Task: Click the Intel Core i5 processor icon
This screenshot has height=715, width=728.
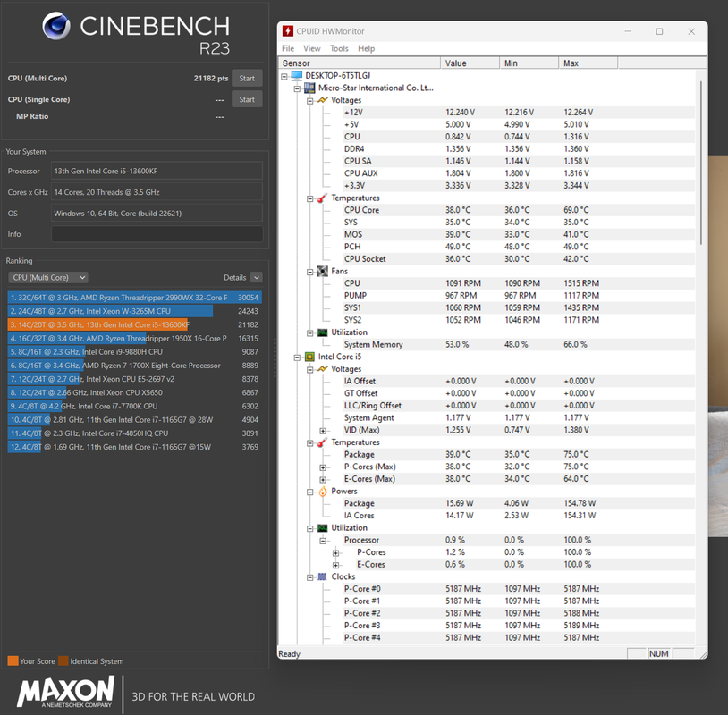Action: coord(309,357)
